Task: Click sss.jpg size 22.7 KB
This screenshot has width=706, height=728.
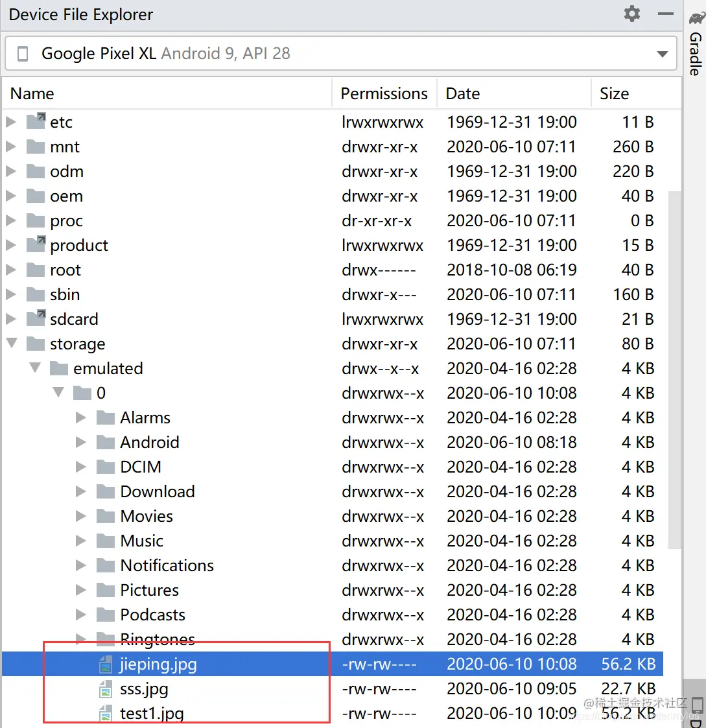Action: (x=628, y=688)
